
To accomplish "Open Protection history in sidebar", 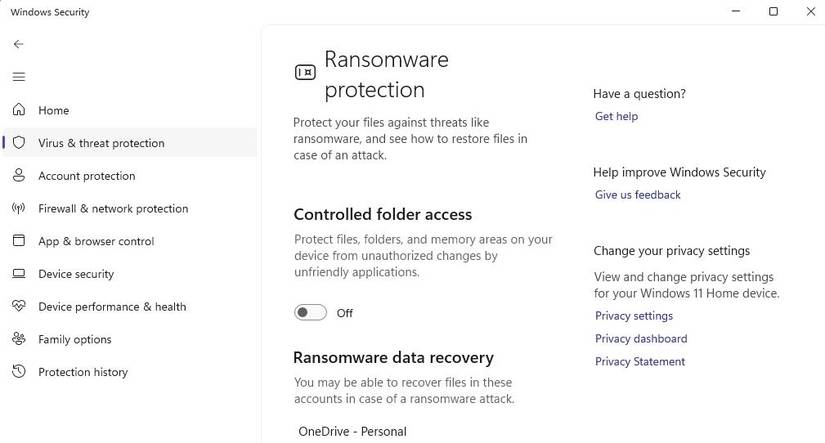I will tap(83, 372).
